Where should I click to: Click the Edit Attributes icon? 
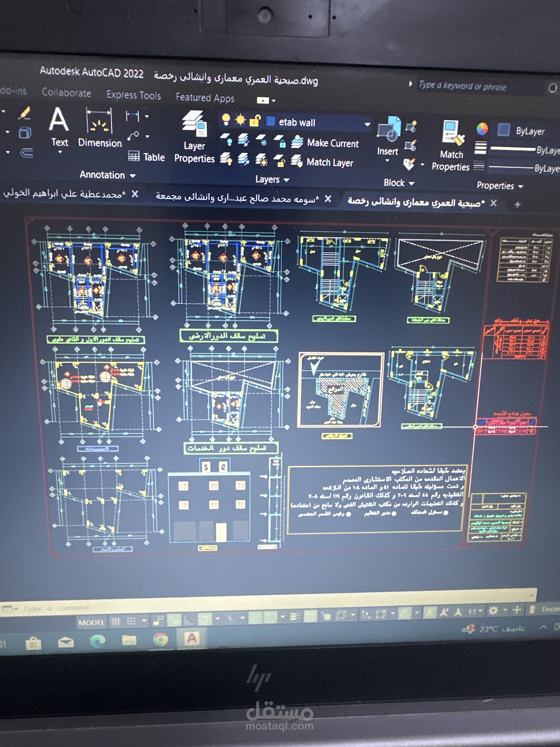(x=409, y=165)
